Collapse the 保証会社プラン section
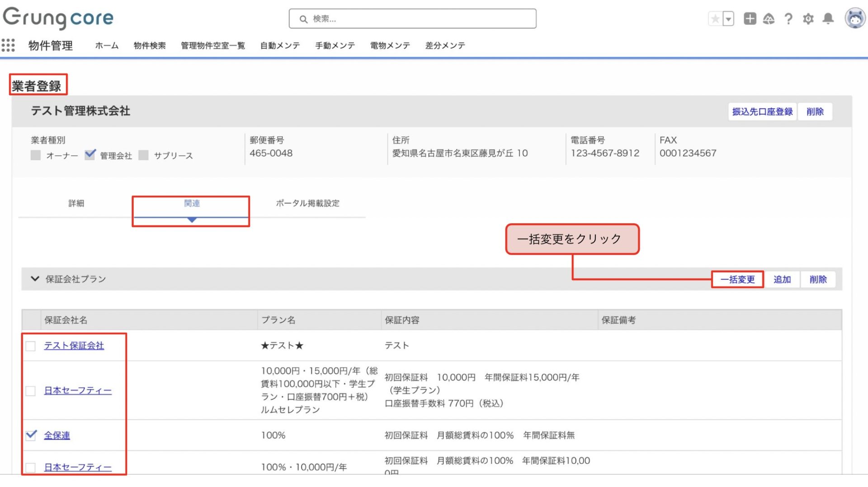868x487 pixels. pos(35,279)
